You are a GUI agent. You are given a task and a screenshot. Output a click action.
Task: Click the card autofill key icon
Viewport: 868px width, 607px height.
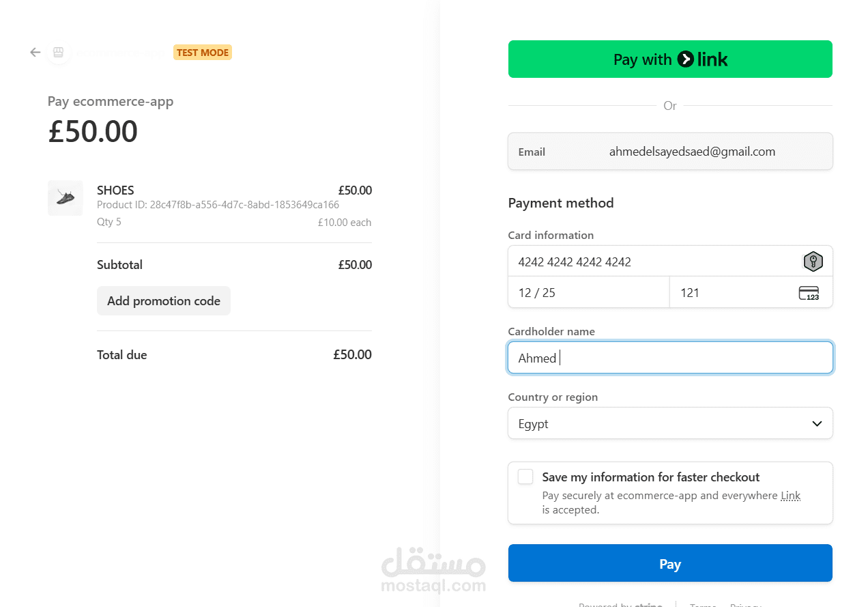pos(812,262)
